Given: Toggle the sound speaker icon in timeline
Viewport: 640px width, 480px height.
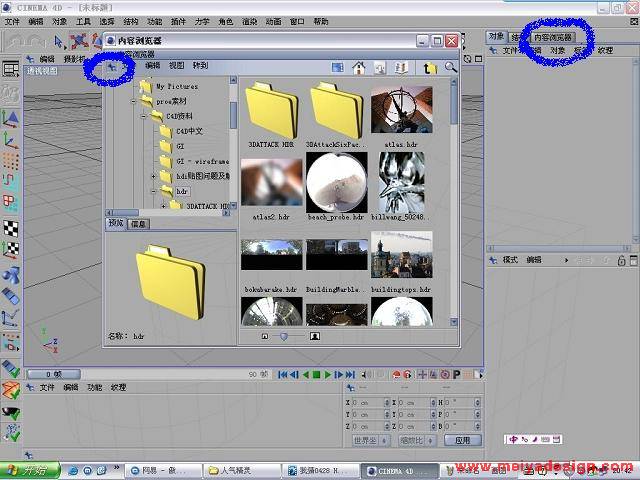Looking at the screenshot, I should click(366, 374).
